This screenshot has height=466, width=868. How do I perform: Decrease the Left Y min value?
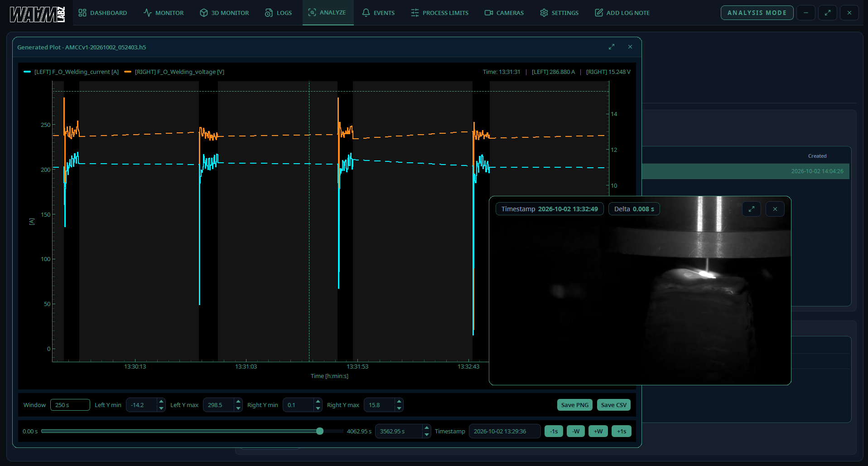(161, 408)
